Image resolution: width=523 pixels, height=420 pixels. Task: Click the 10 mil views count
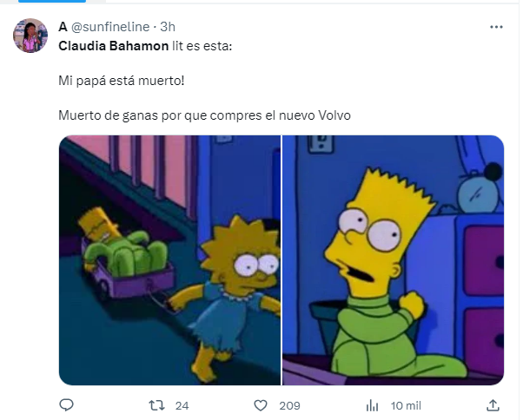(x=406, y=405)
